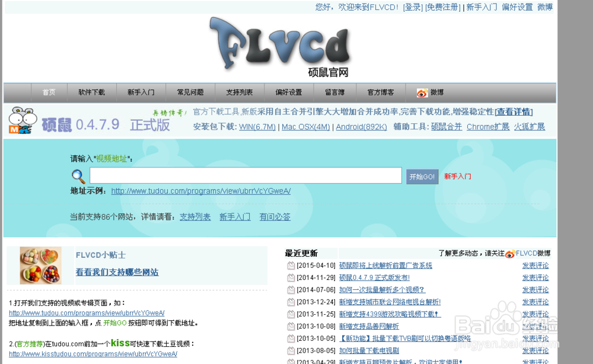Click the note icon beside 2014-07-06 entry

point(291,289)
